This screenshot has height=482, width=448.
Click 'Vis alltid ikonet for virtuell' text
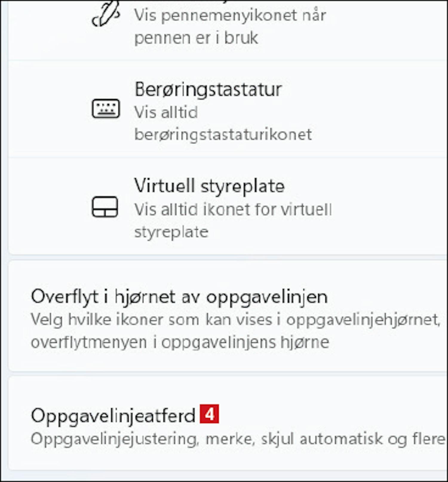point(233,209)
